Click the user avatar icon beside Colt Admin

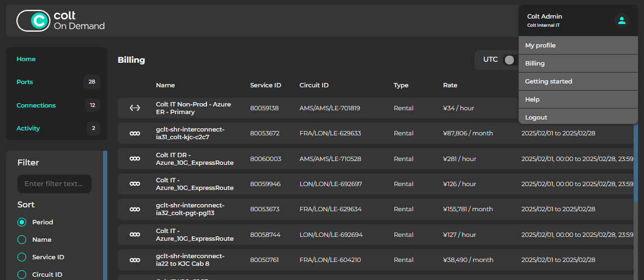(622, 21)
